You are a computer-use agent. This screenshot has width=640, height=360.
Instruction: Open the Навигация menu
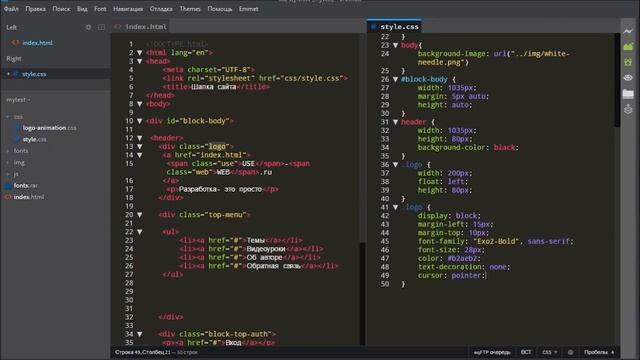click(x=128, y=9)
